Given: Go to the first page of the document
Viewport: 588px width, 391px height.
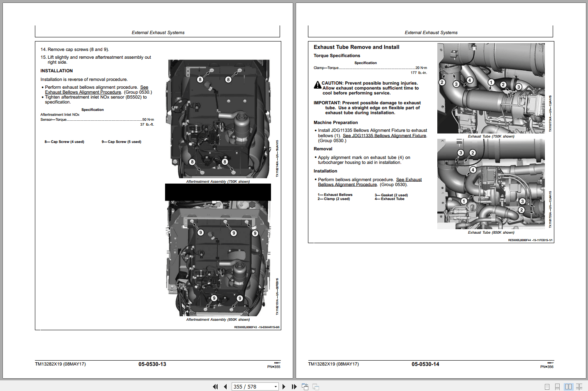Looking at the screenshot, I should tap(215, 386).
